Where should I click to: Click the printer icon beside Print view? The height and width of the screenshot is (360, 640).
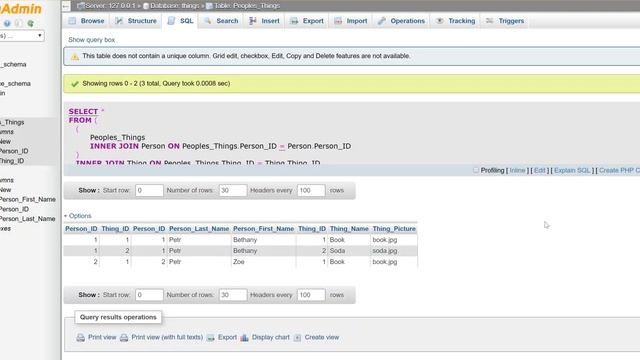click(80, 338)
